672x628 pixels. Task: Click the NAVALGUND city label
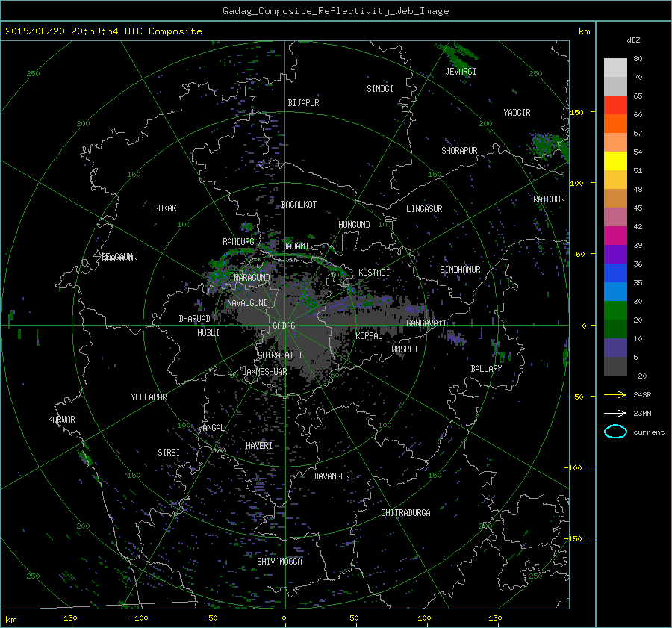coord(247,302)
